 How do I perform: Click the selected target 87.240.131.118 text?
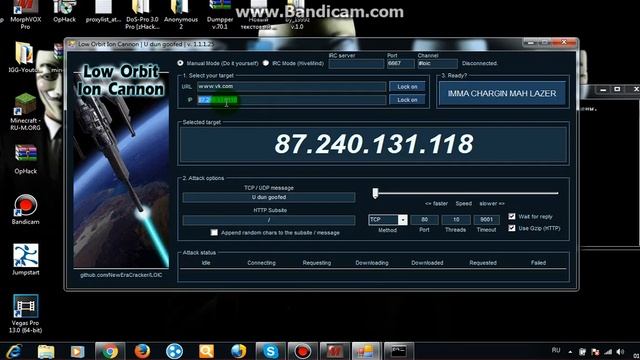(x=374, y=144)
